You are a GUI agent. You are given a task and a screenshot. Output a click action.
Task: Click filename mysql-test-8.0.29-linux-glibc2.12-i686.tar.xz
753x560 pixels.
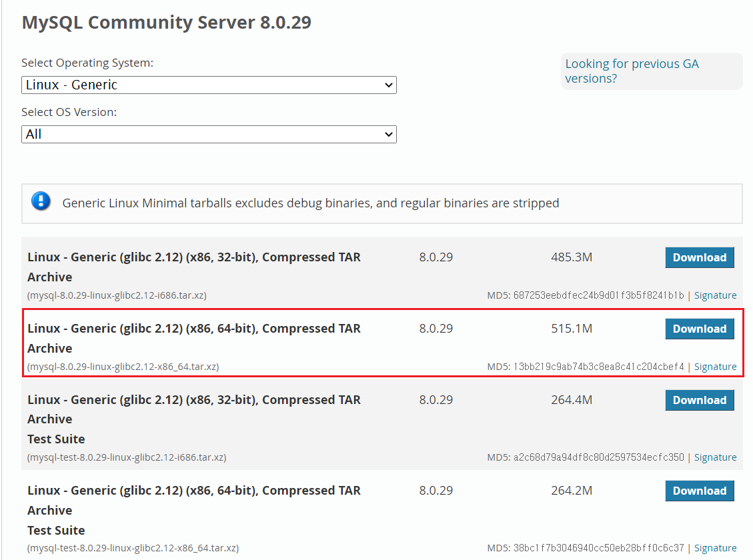point(127,457)
